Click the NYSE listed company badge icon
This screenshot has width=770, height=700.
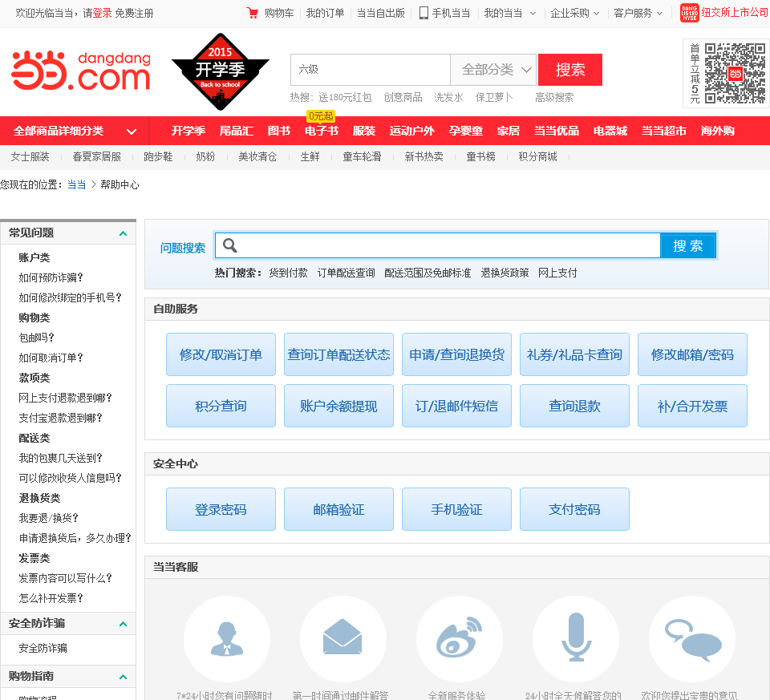pyautogui.click(x=689, y=14)
